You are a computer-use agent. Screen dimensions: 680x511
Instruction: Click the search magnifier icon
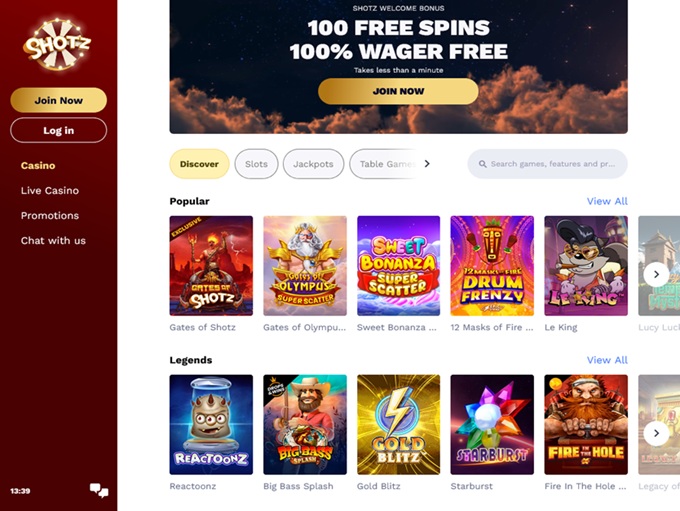[482, 164]
